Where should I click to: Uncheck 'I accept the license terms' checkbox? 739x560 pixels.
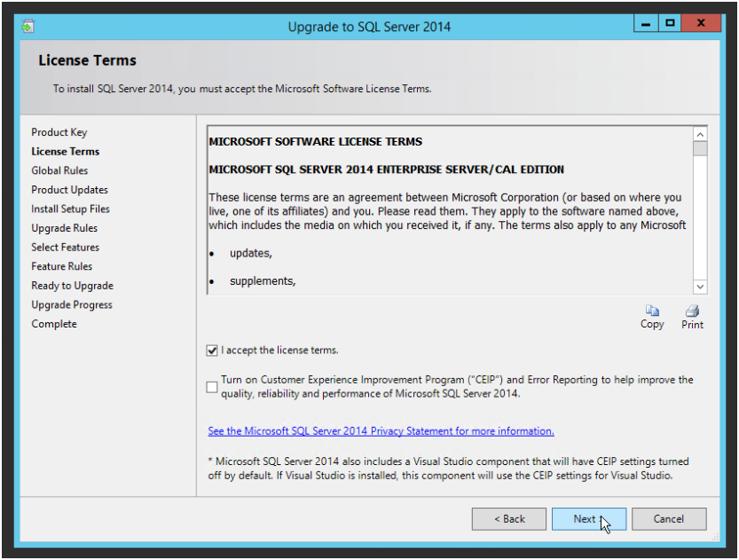(x=212, y=351)
